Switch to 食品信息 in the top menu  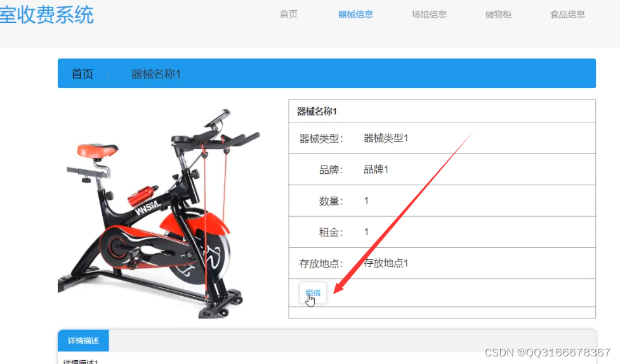tap(567, 14)
